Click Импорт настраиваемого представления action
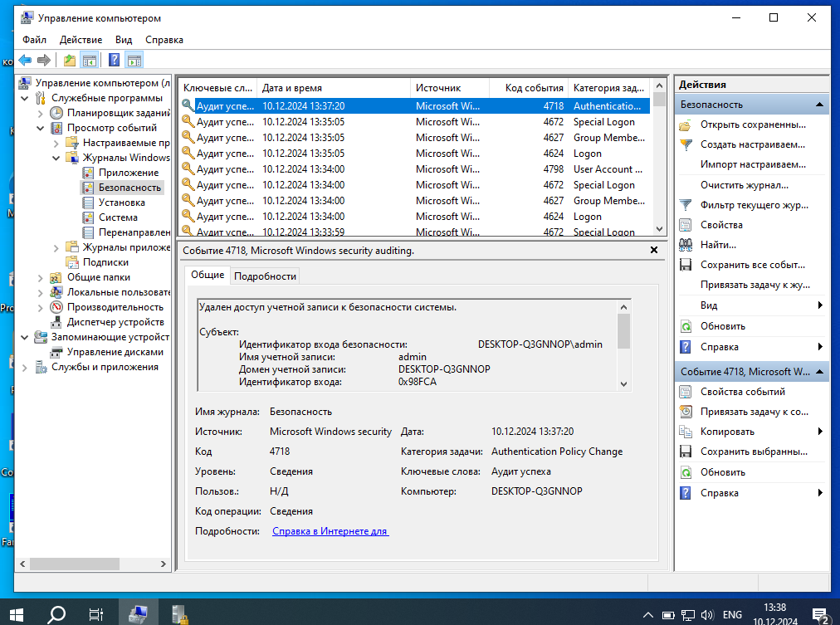This screenshot has height=625, width=840. click(x=753, y=165)
